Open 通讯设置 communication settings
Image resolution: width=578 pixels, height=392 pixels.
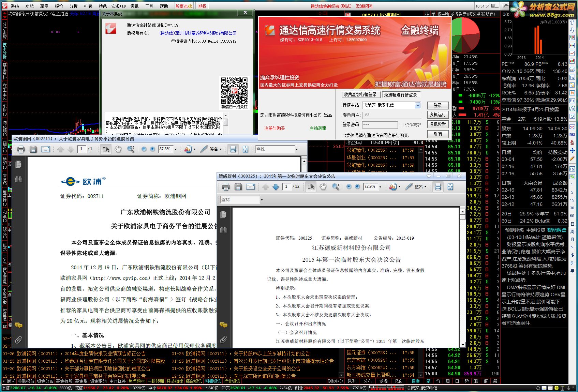pos(438,124)
